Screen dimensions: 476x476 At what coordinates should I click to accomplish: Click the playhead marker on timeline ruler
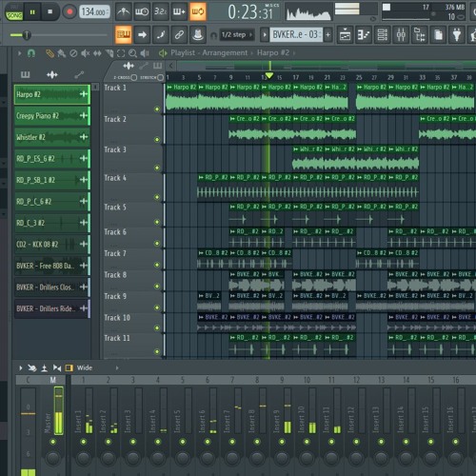(x=269, y=75)
